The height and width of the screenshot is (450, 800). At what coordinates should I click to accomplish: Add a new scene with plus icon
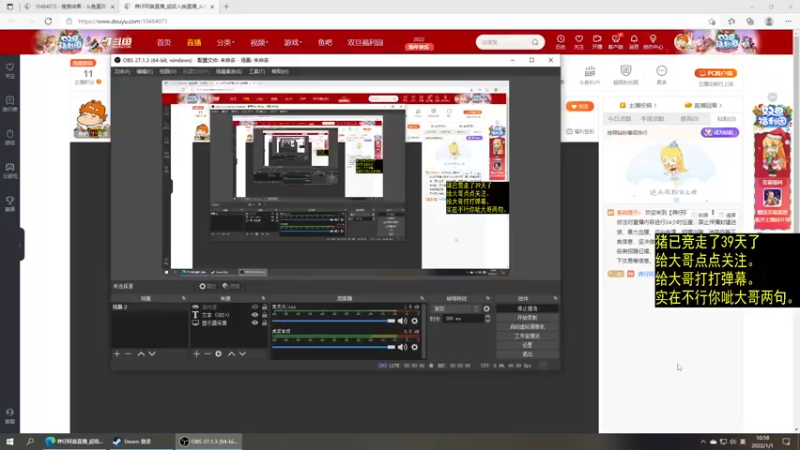[x=117, y=354]
